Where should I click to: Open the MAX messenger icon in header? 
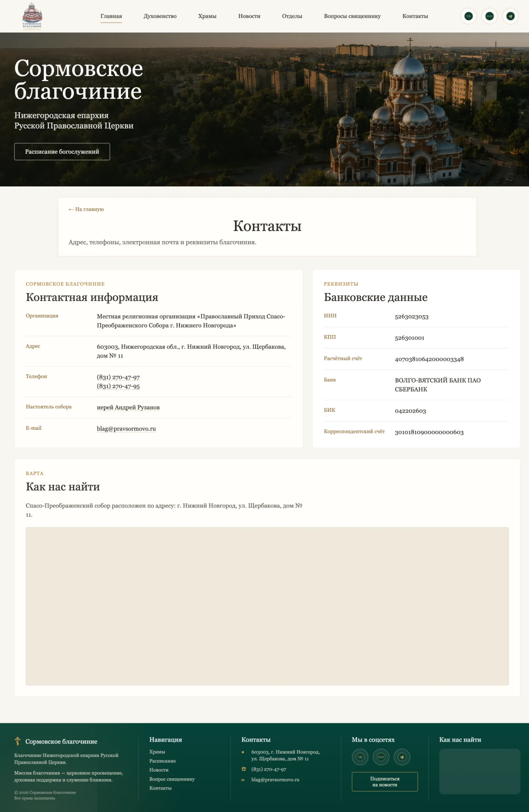click(489, 16)
